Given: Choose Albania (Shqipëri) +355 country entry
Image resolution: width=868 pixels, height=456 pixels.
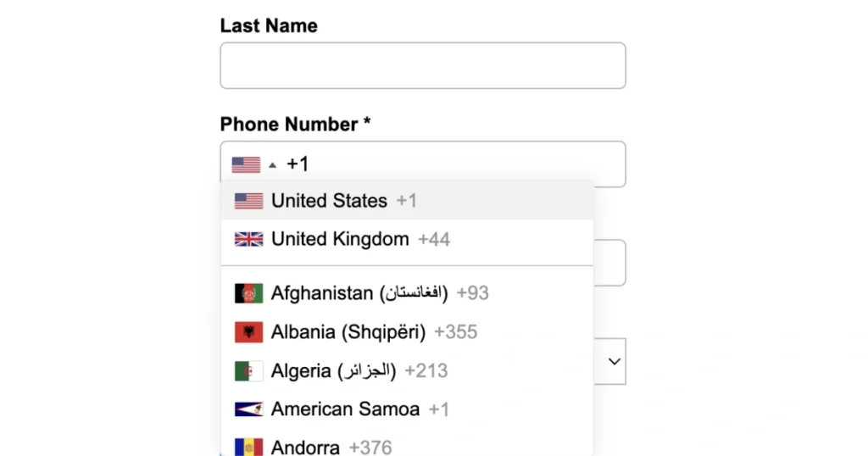Looking at the screenshot, I should point(373,332).
